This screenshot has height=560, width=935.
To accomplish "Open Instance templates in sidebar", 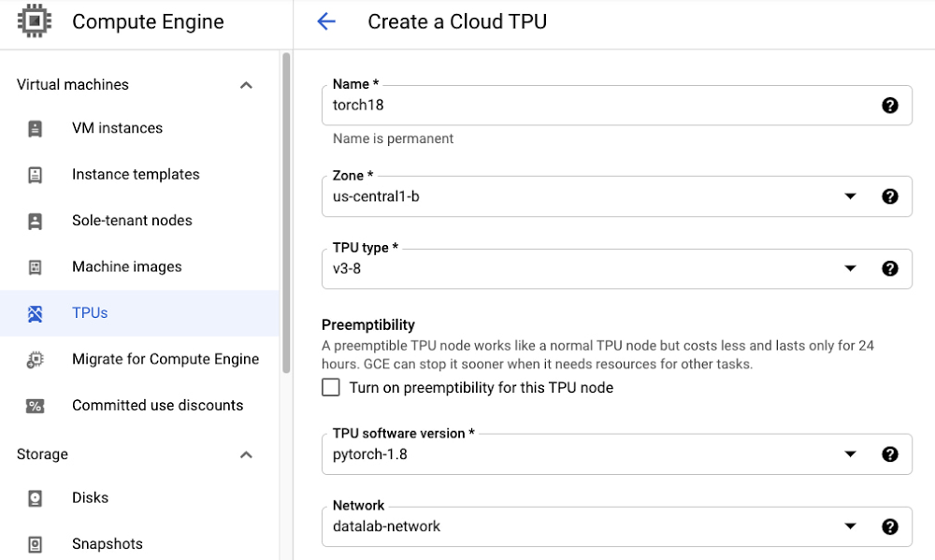I will [x=136, y=175].
